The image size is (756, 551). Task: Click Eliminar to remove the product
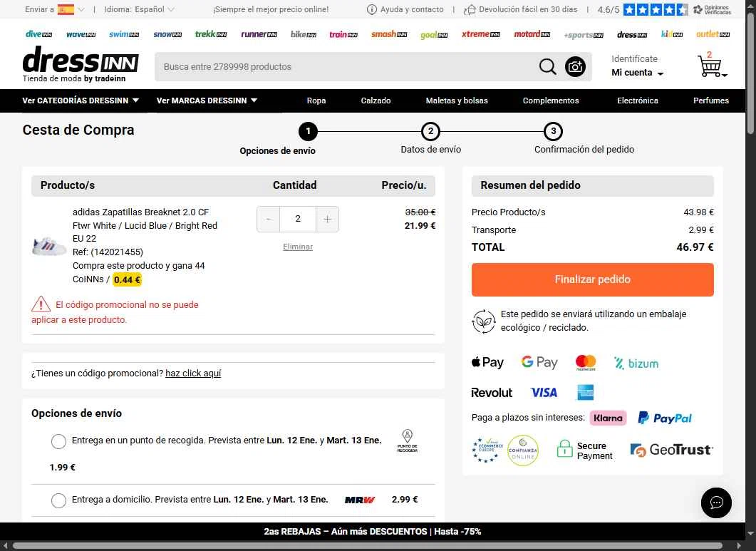tap(297, 247)
